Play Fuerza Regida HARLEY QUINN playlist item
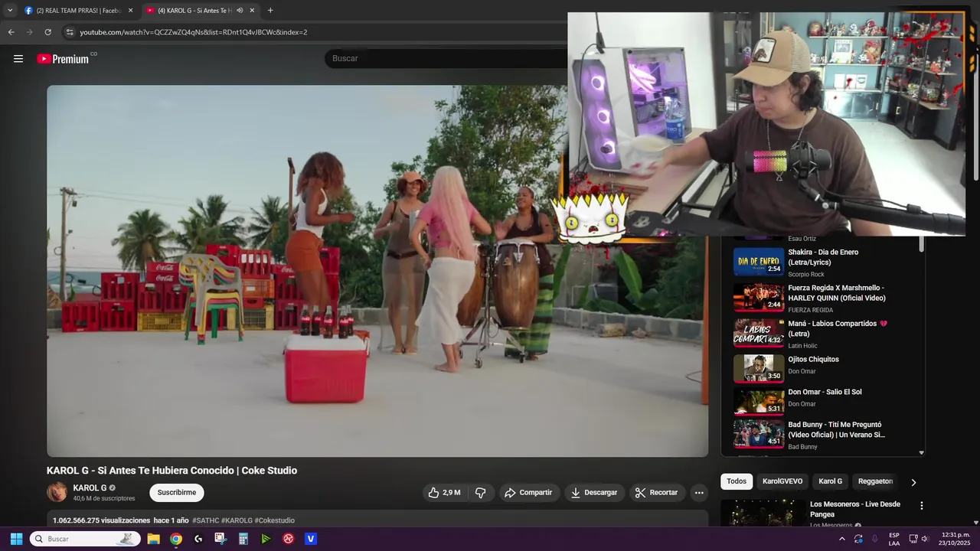This screenshot has width=980, height=551. 823,298
